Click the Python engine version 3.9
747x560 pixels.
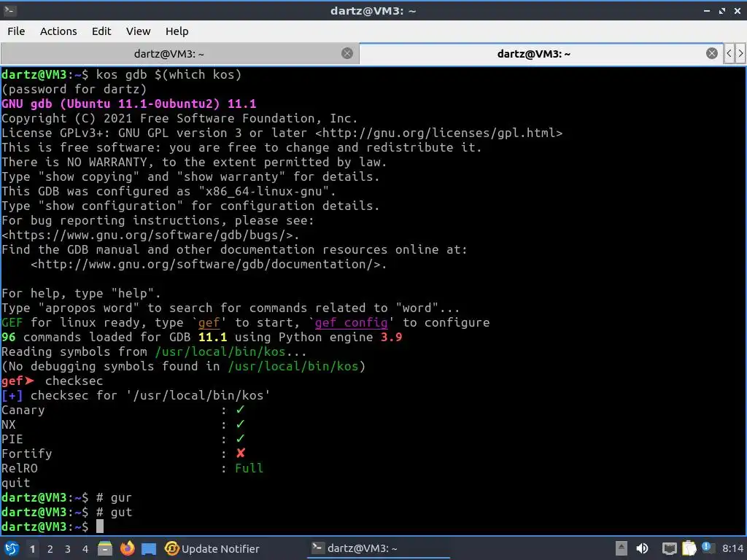pyautogui.click(x=391, y=337)
